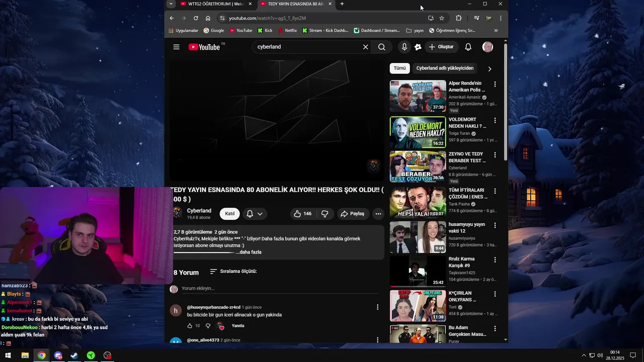Open options menu for Alper Rende video

[495, 84]
